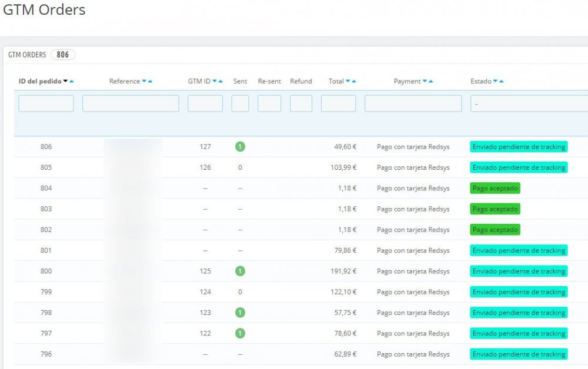Click Pago aceptado status of order 804
This screenshot has width=588, height=369.
point(495,189)
